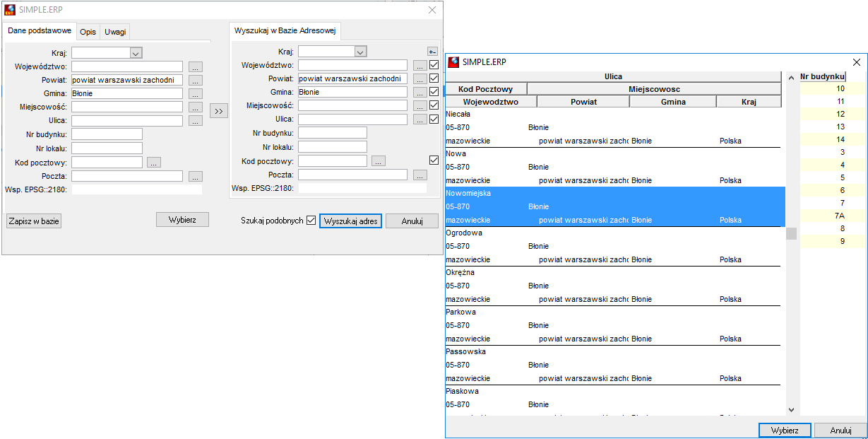Click the Kod Pocztowy column header

tap(486, 89)
